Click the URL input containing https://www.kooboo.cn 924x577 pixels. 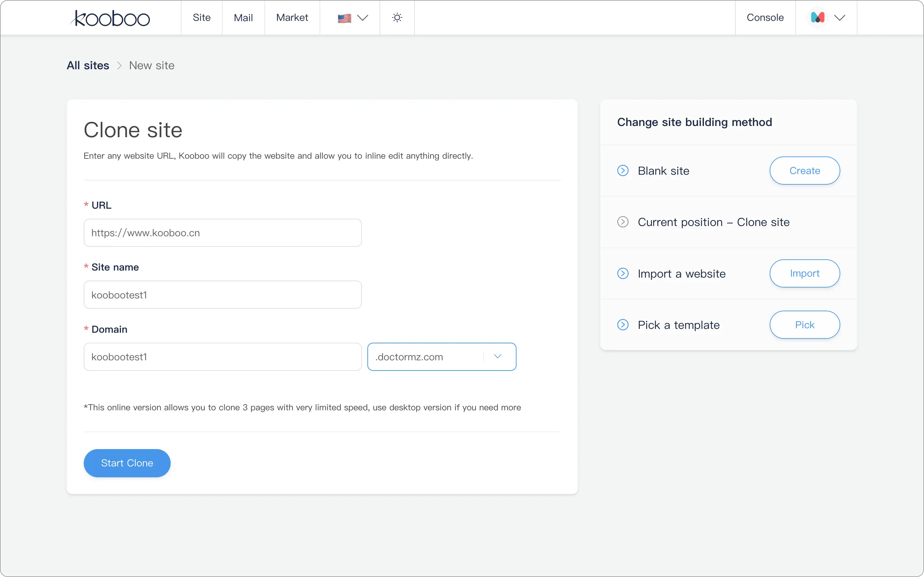pyautogui.click(x=222, y=232)
